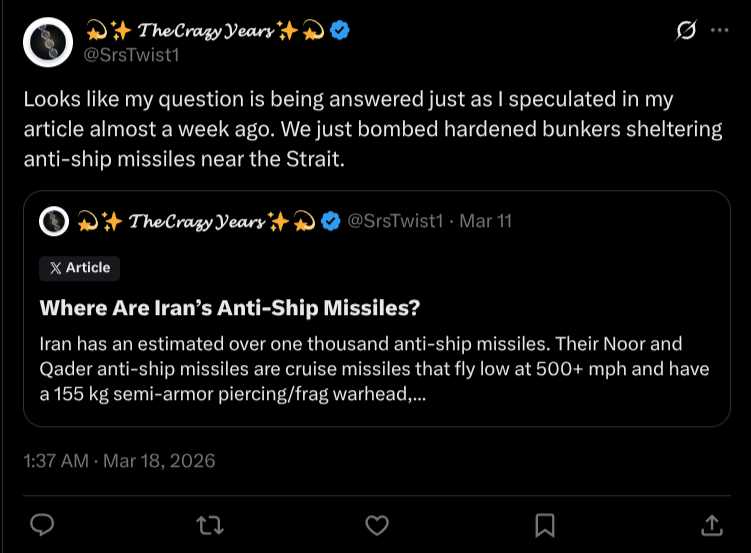This screenshot has width=751, height=553.
Task: Open the @SrsTwist1 handle in quoted post
Action: [394, 221]
